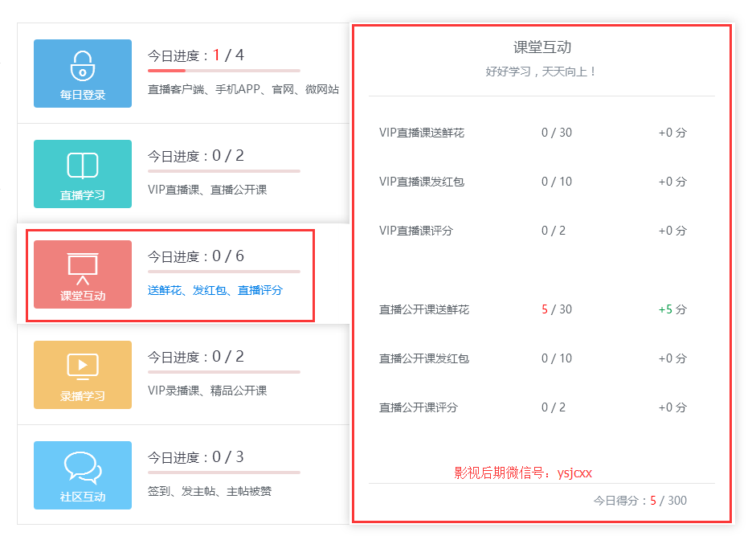Click the VIP录播课、精品公开课 description
This screenshot has height=536, width=756.
207,391
